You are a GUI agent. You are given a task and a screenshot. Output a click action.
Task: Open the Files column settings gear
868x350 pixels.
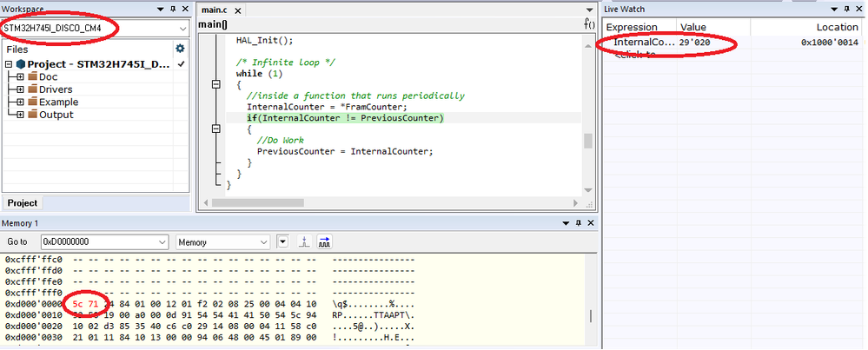[180, 49]
